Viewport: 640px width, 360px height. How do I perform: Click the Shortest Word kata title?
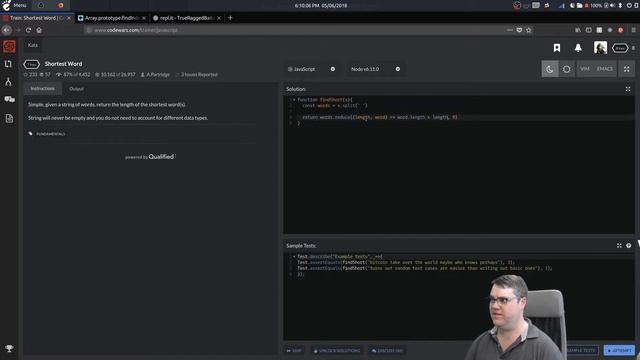point(63,64)
